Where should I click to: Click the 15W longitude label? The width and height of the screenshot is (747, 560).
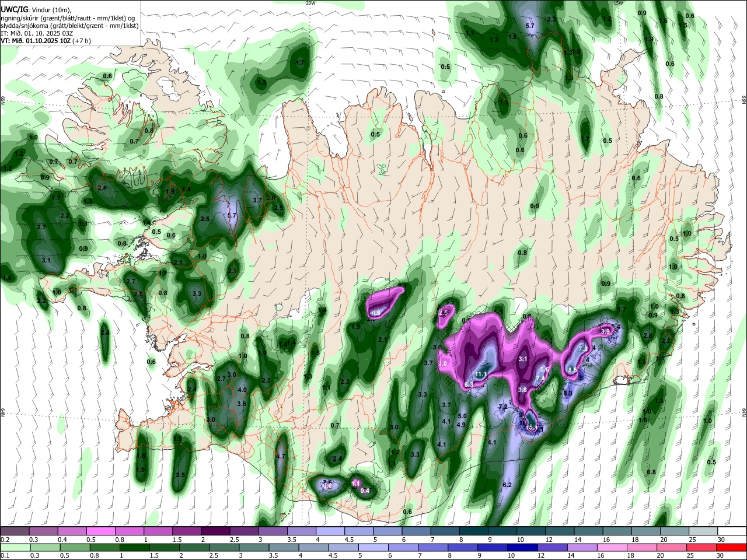point(619,3)
